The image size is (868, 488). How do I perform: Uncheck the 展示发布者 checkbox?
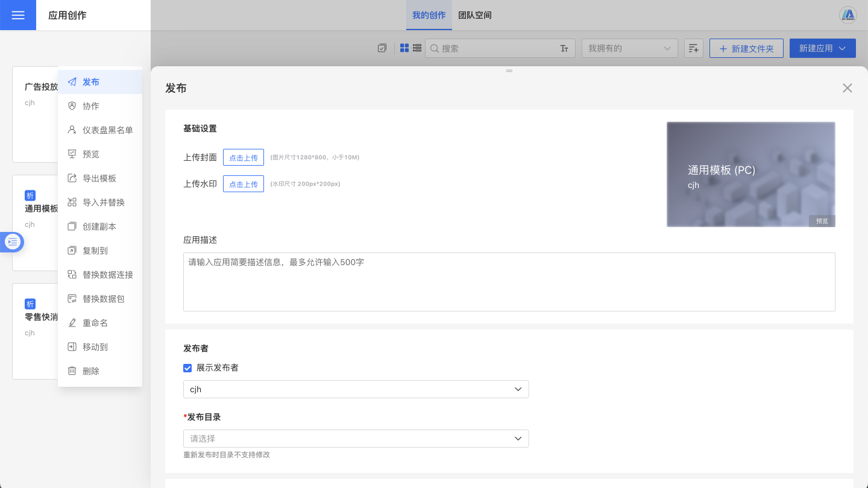coord(188,368)
